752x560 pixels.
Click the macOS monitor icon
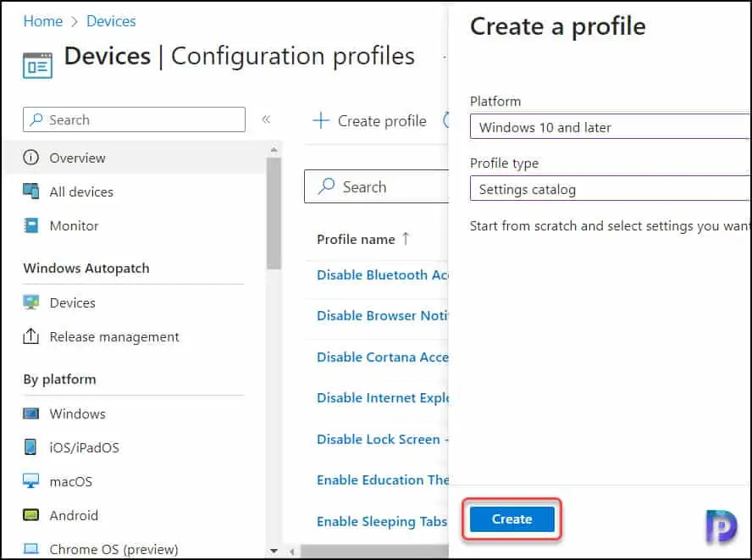[31, 481]
